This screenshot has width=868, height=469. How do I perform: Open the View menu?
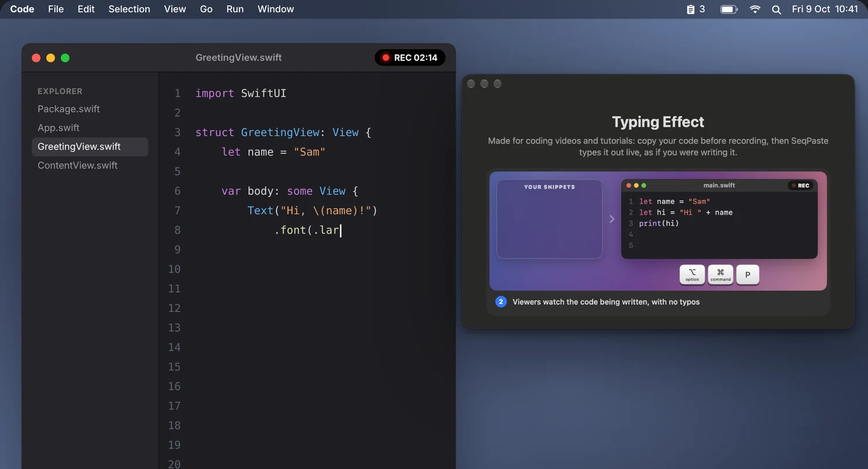point(175,9)
